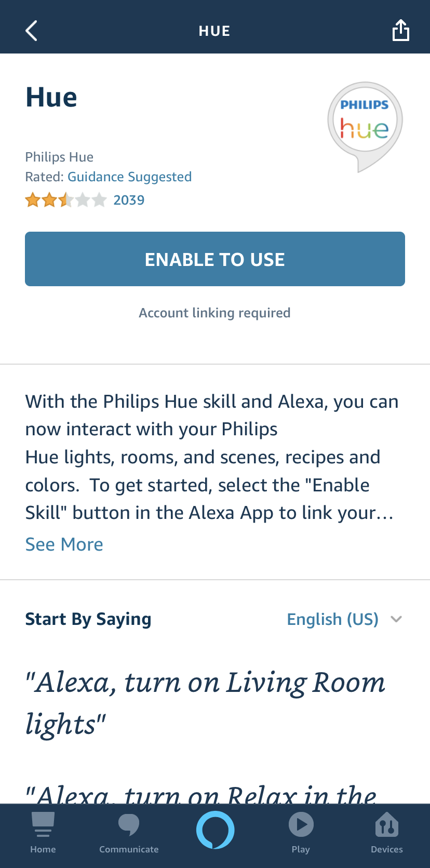This screenshot has height=868, width=430.
Task: Open the Devices tab icon
Action: coord(387,825)
